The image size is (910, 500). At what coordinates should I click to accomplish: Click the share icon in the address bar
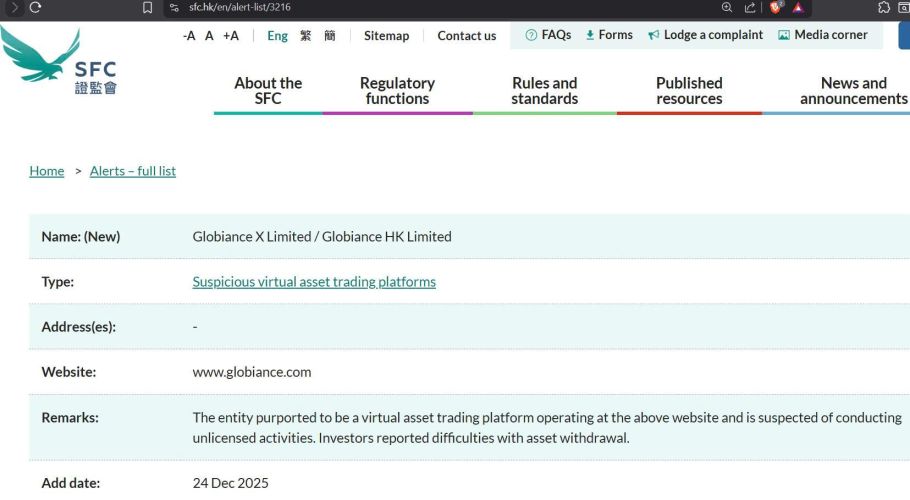(748, 7)
